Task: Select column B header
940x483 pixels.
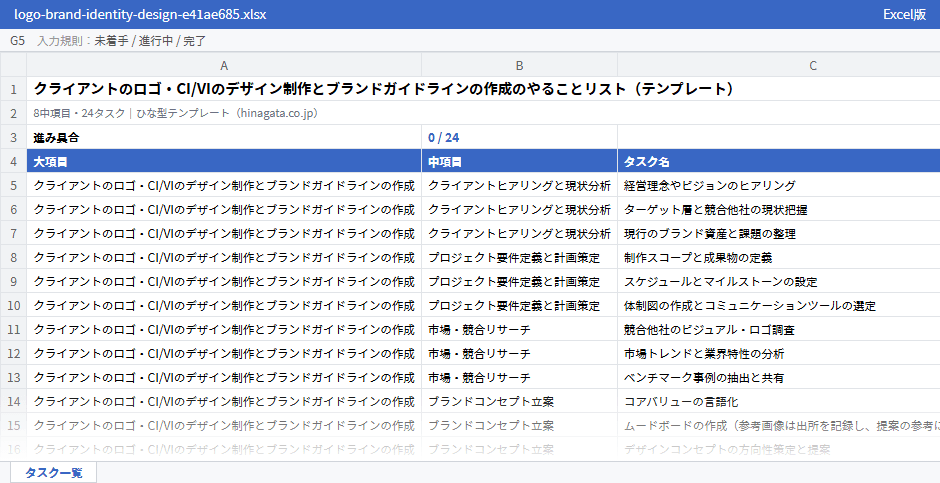Action: [x=519, y=65]
